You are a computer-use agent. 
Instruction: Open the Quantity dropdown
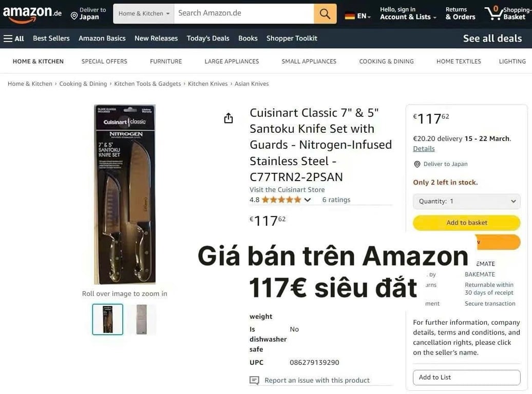tap(466, 202)
